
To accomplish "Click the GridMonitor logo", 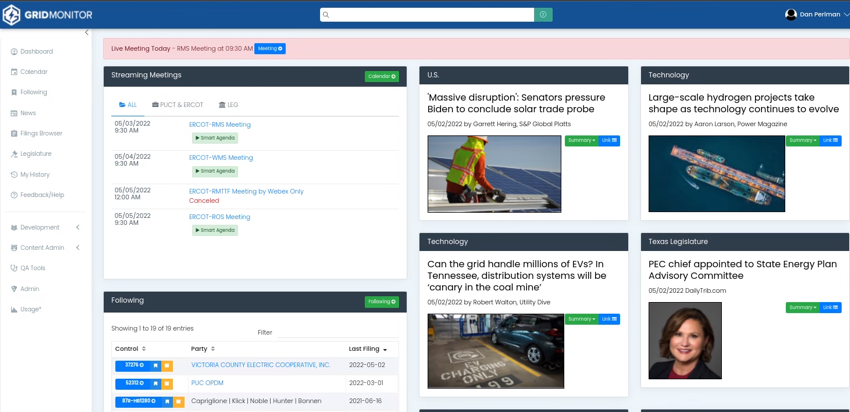I will pyautogui.click(x=47, y=15).
